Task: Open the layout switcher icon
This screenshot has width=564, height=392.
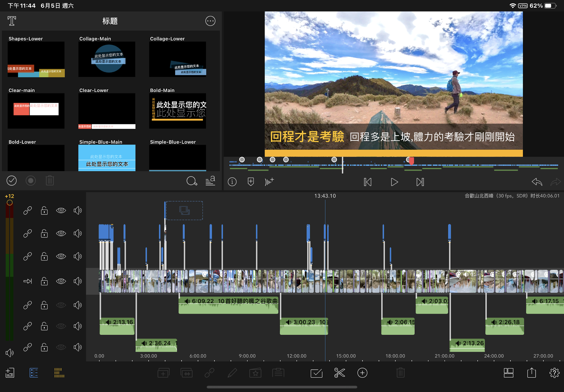Action: 508,373
